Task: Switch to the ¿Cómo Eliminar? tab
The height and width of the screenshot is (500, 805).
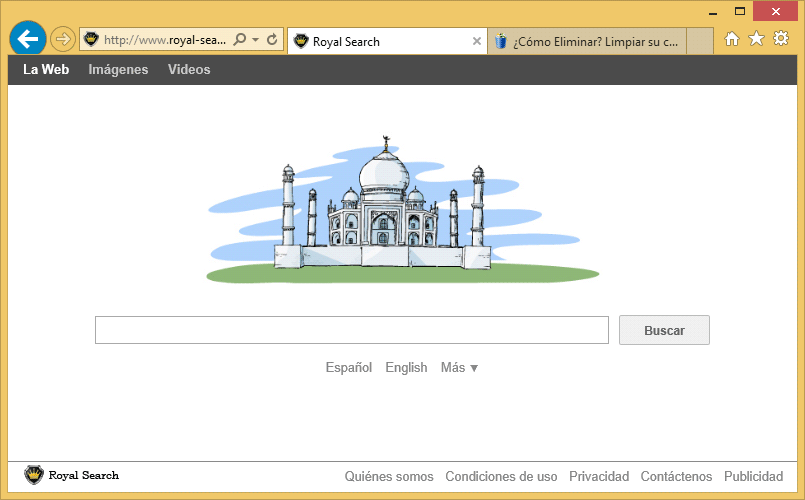Action: click(587, 41)
